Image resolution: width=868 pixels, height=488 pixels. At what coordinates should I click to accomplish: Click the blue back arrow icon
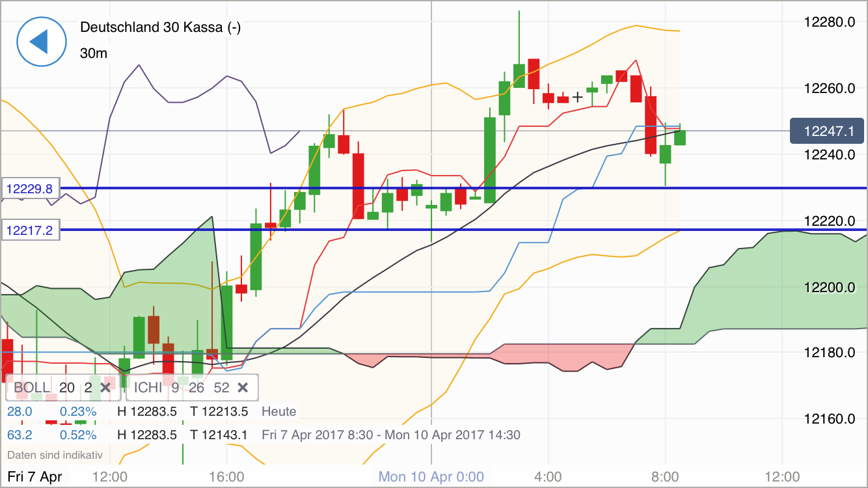42,41
